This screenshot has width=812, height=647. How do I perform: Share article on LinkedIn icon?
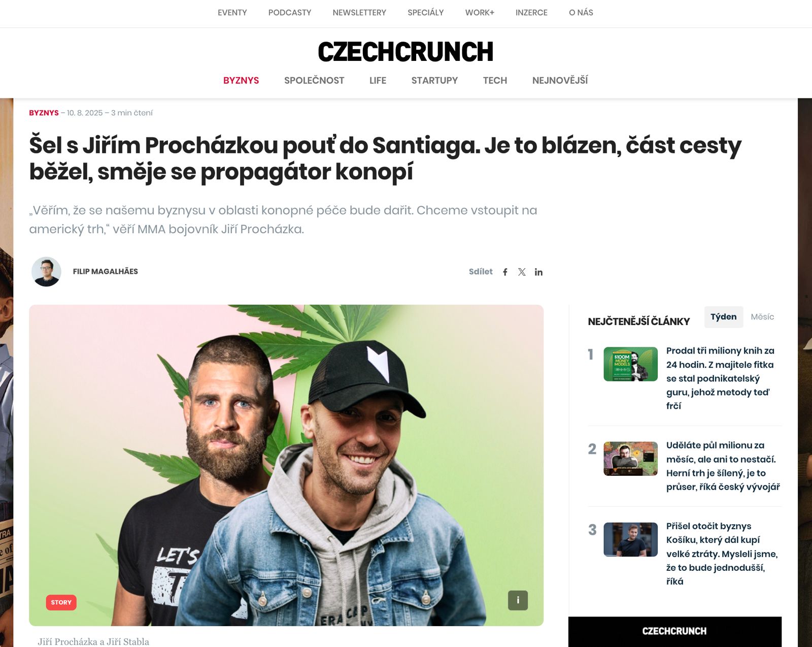[x=538, y=272]
